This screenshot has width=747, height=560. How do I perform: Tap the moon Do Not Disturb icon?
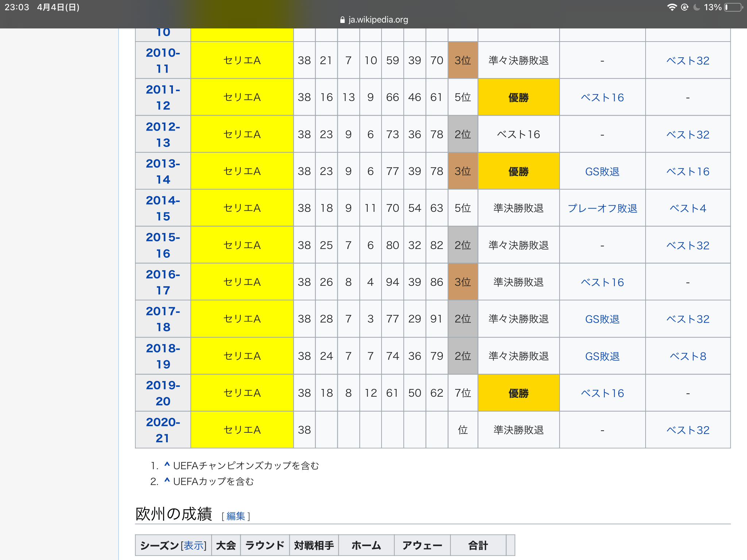tap(697, 7)
